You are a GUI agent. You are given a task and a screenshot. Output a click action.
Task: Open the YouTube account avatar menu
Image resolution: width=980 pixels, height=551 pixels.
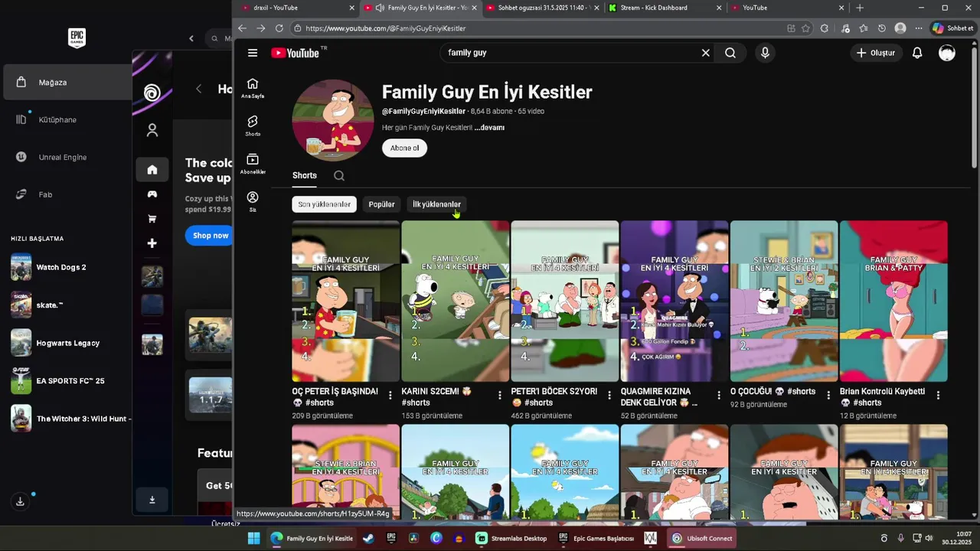point(947,53)
